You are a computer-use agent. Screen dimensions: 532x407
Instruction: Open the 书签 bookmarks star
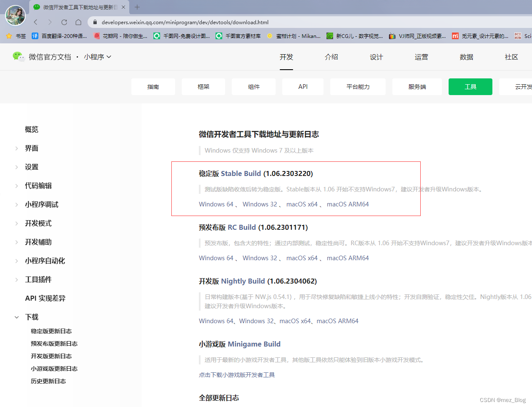[x=16, y=36]
